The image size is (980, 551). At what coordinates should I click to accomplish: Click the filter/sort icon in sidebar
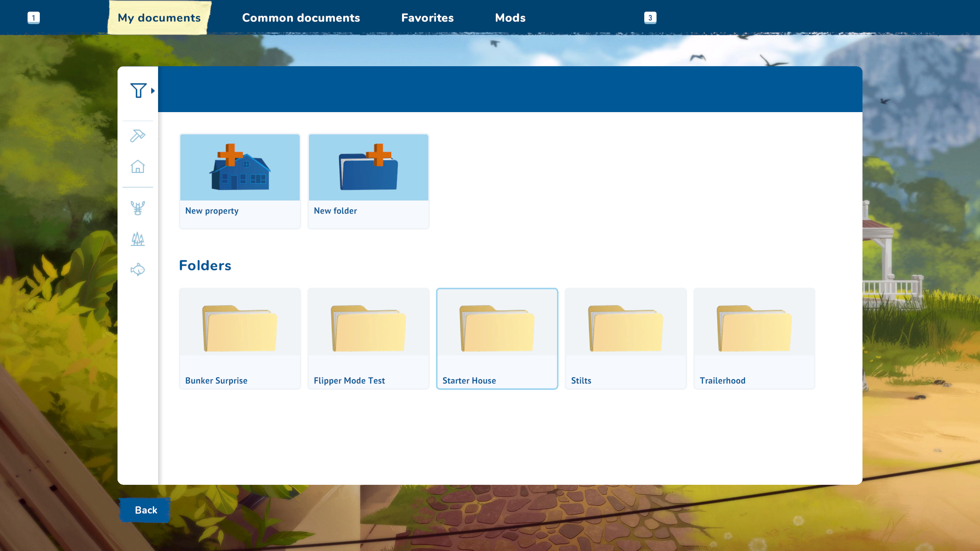(x=137, y=90)
